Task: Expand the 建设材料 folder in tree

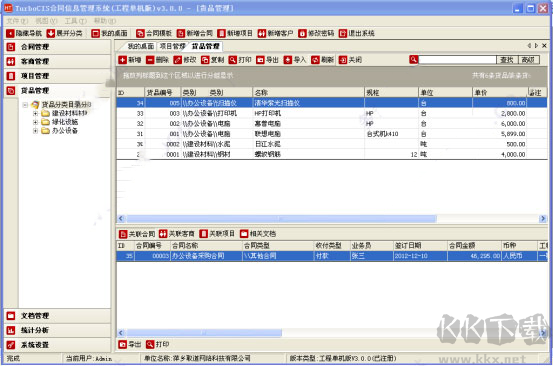Action: [x=35, y=114]
